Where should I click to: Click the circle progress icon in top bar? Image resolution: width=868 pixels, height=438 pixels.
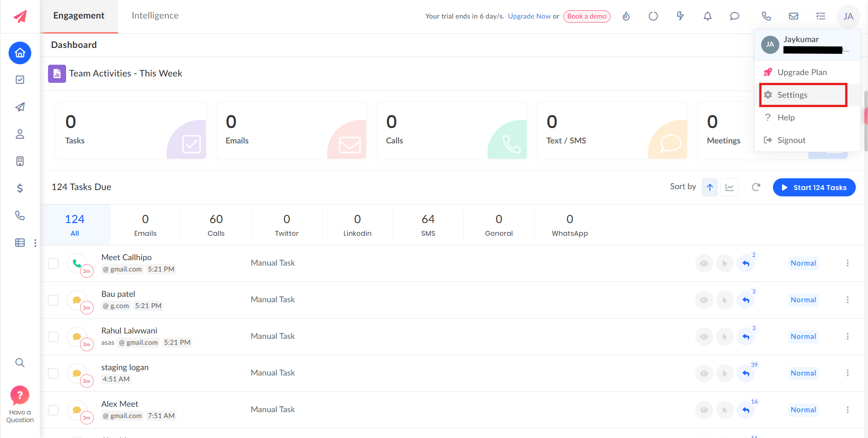(x=653, y=16)
